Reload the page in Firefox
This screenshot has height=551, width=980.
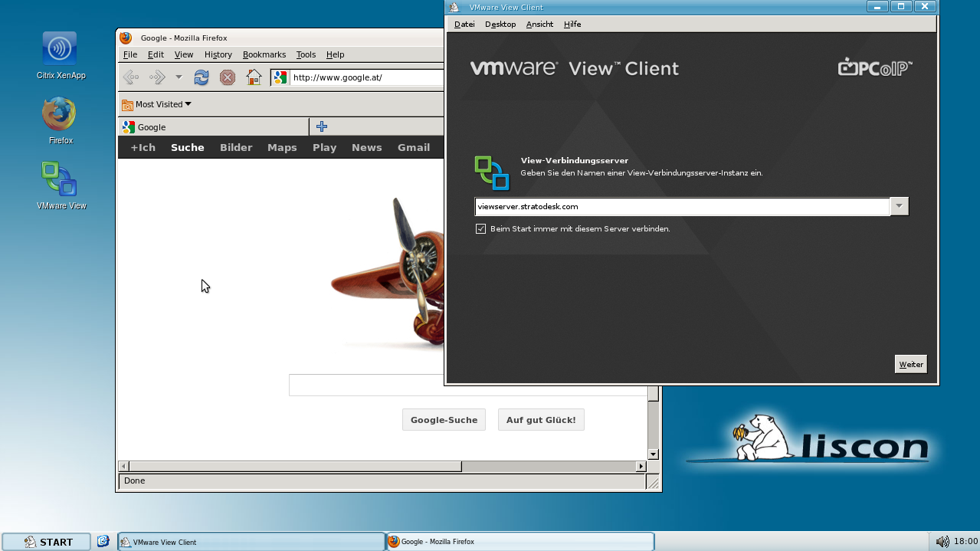[x=202, y=77]
